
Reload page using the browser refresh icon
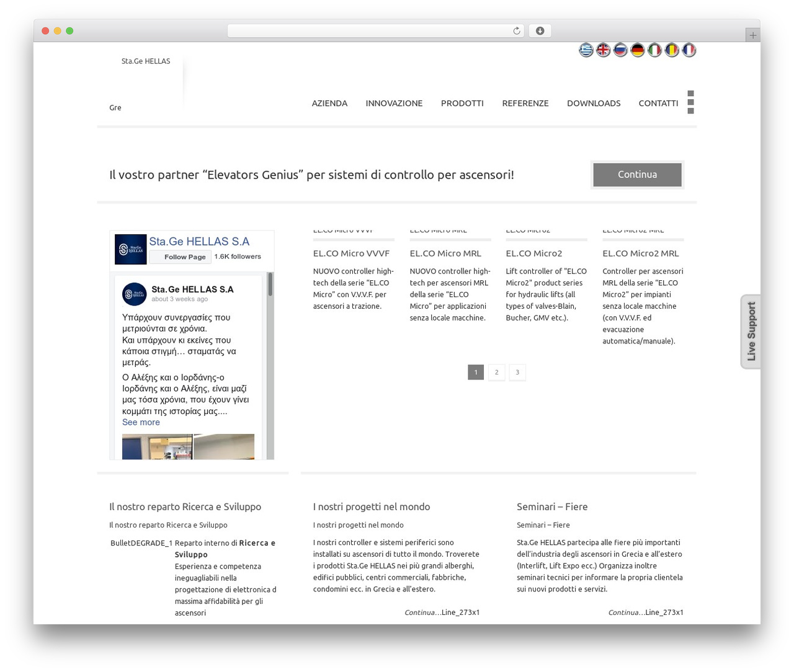coord(517,31)
